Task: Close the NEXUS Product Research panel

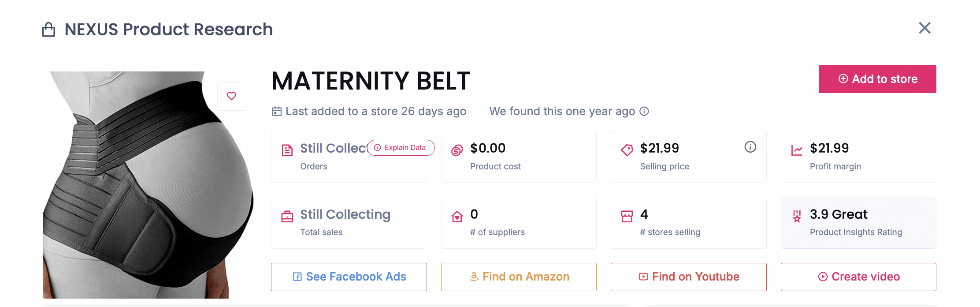Action: point(924,28)
